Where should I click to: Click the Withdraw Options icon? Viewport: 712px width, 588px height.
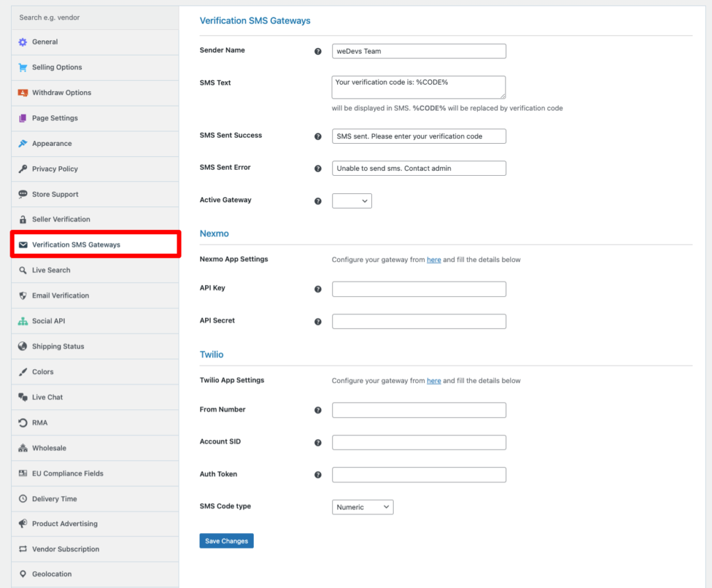click(23, 92)
